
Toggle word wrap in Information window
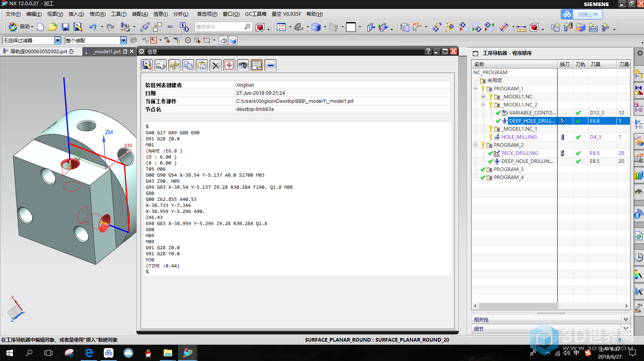coord(257,65)
